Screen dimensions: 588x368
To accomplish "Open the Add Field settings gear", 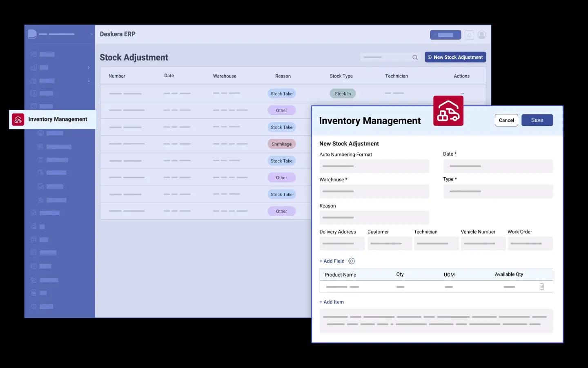I will click(352, 261).
